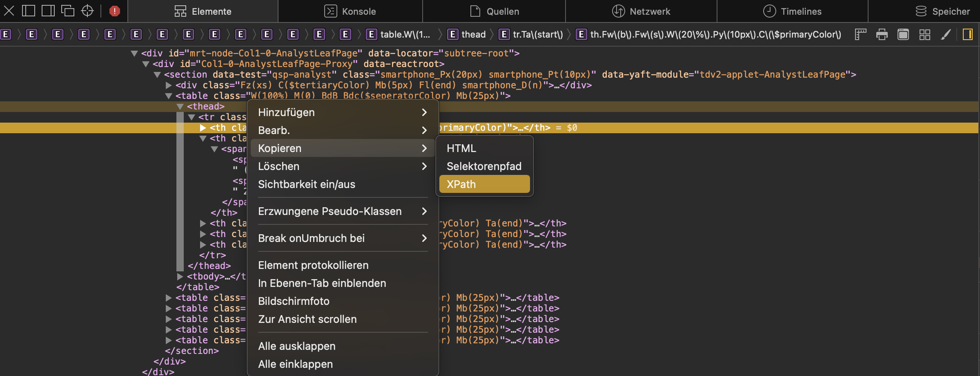Viewport: 980px width, 376px height.
Task: Choose Alle ausklappen
Action: (343, 346)
